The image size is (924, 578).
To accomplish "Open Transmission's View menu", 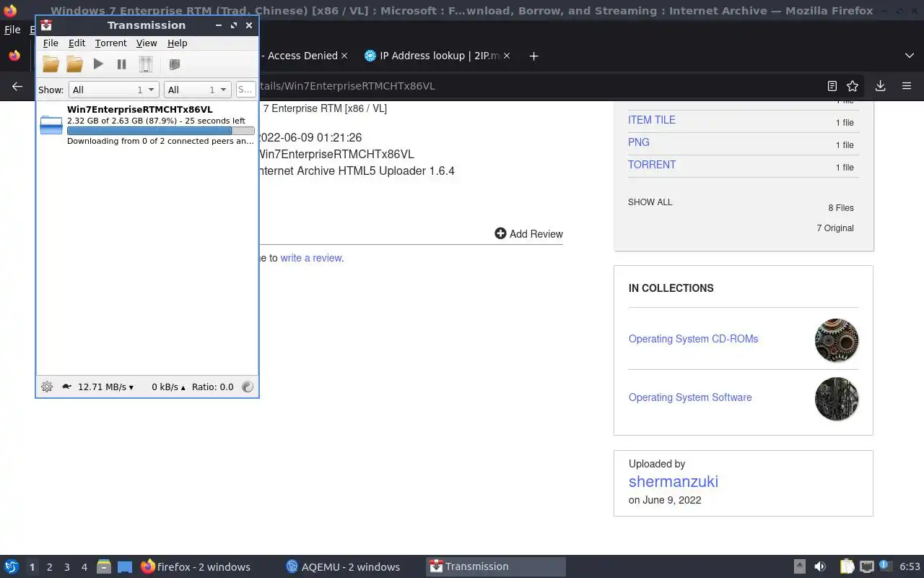I will click(x=147, y=43).
